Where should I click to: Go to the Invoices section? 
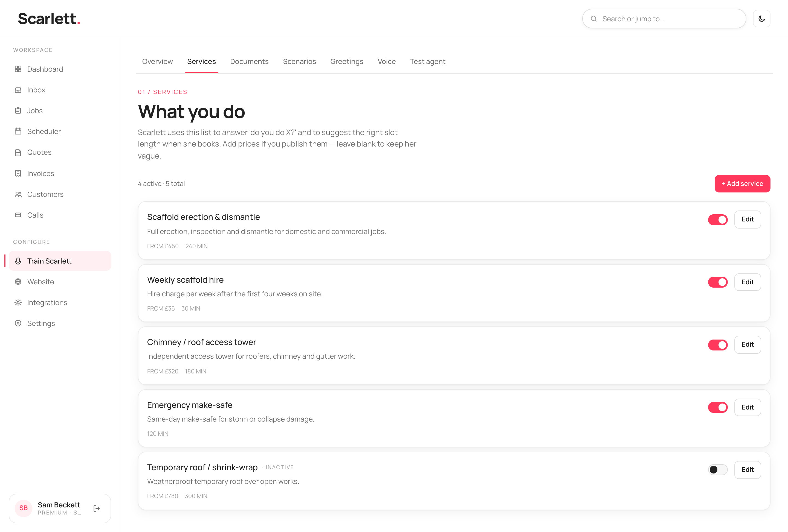pos(60,174)
